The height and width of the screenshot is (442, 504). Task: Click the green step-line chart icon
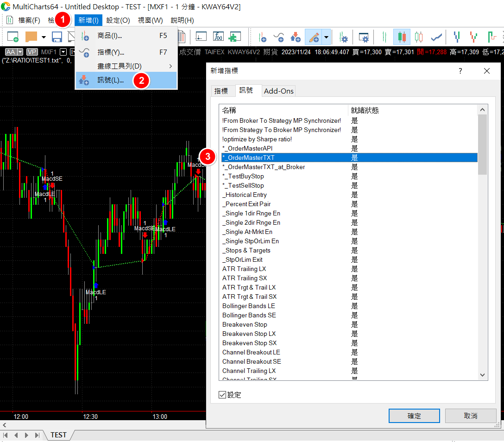[x=492, y=37]
